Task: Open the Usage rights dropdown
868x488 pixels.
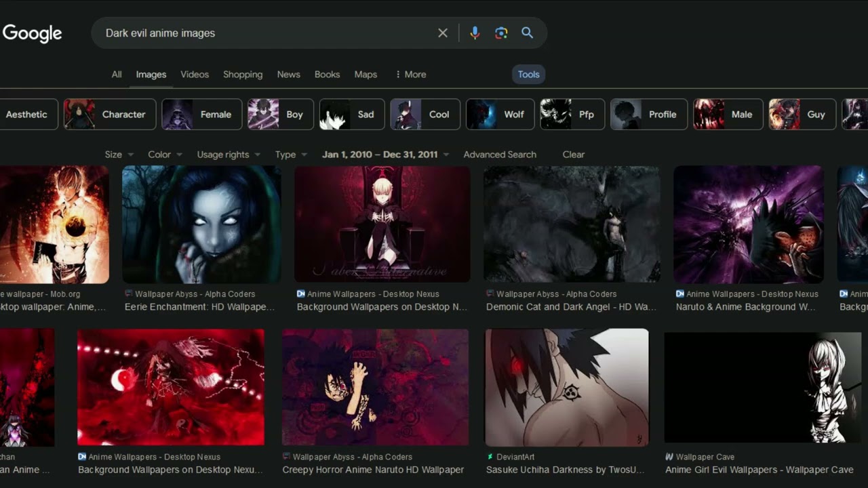Action: click(x=229, y=155)
